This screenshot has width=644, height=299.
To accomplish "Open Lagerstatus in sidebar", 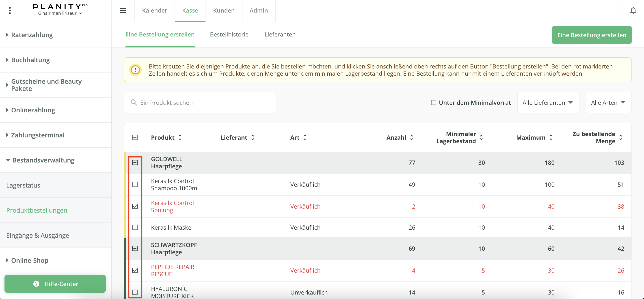I will click(23, 185).
